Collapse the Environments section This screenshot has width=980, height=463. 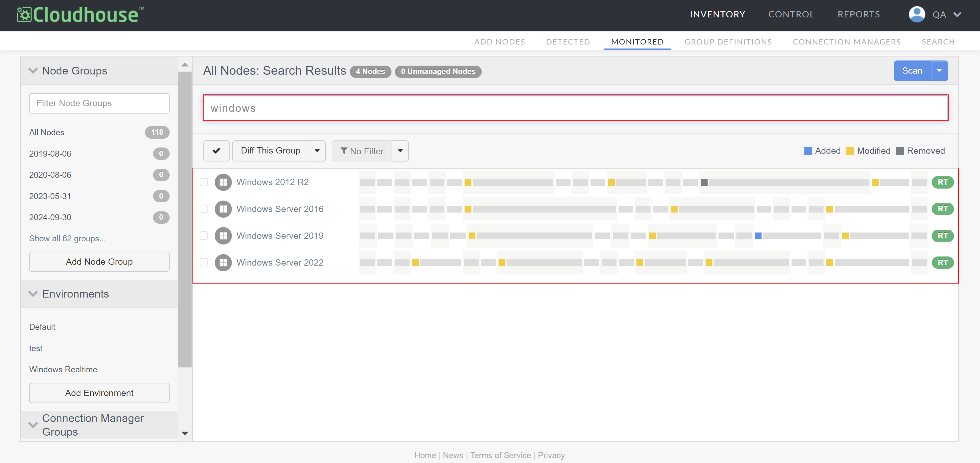pos(33,294)
